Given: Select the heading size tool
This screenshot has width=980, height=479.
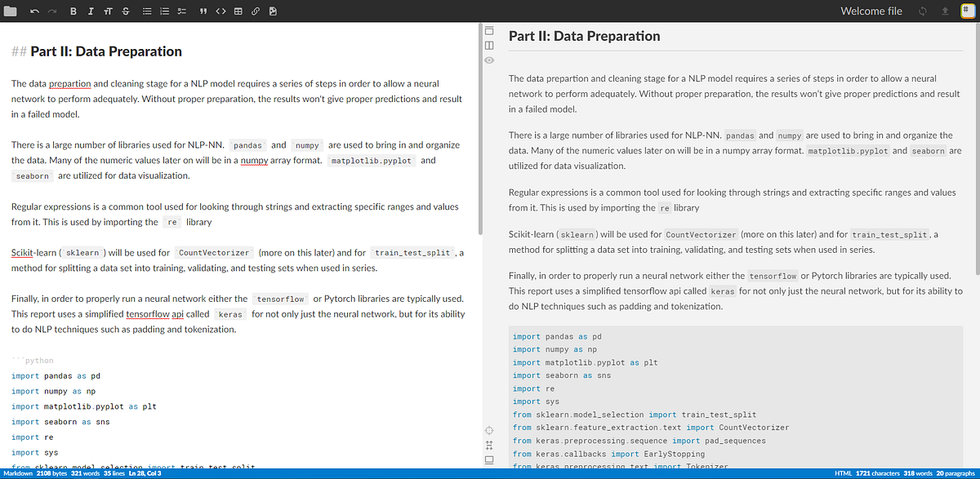Looking at the screenshot, I should coord(109,11).
